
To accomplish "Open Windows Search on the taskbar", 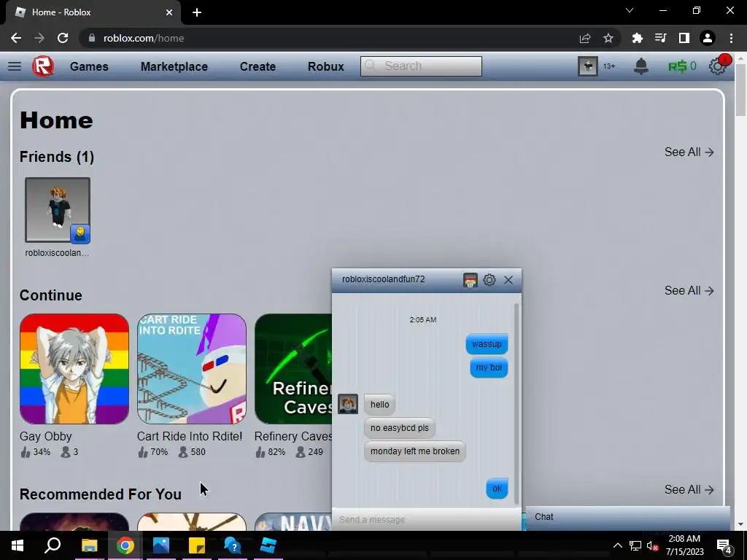I will coord(53,545).
